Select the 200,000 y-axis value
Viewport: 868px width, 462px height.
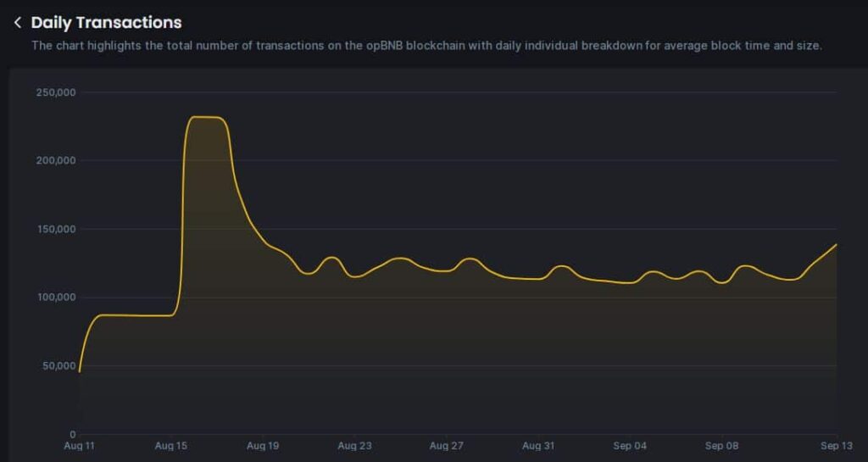click(x=56, y=161)
